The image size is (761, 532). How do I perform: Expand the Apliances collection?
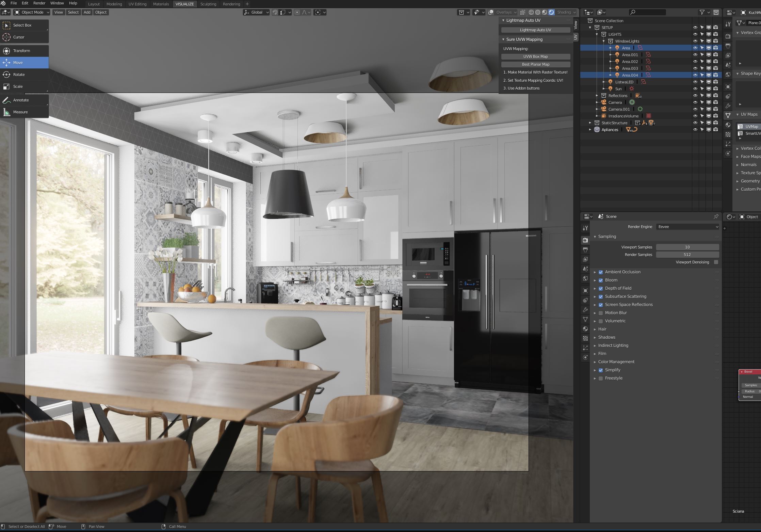[590, 130]
